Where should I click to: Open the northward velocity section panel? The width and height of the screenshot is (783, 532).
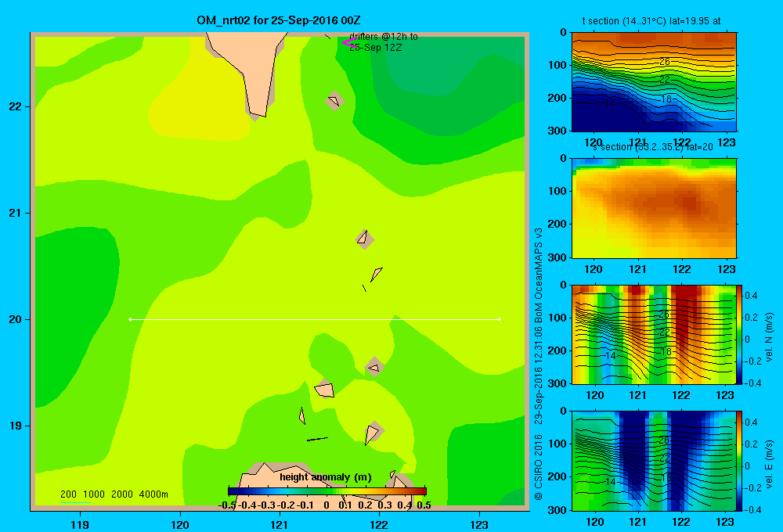click(x=654, y=334)
